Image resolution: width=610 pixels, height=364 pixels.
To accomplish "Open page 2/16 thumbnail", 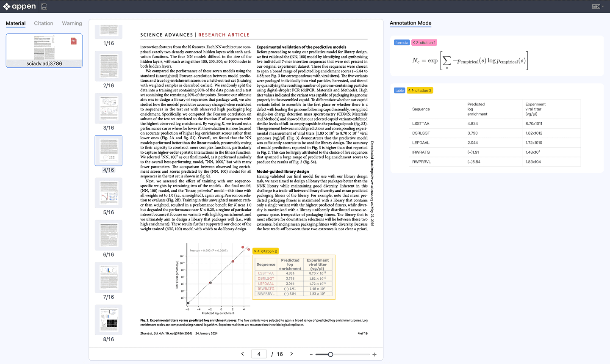I will 109,66.
